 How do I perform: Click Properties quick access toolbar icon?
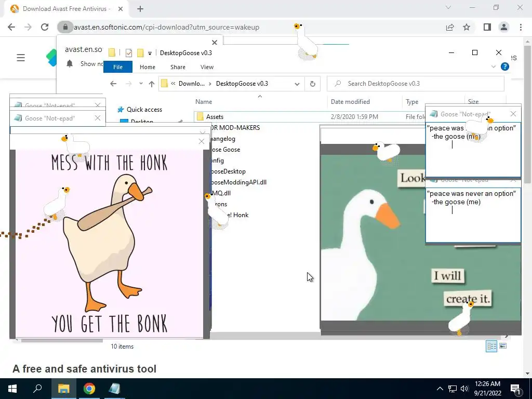coord(129,52)
